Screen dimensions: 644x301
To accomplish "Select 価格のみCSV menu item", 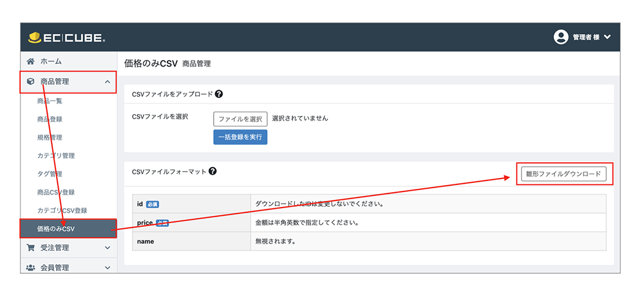I will point(56,229).
